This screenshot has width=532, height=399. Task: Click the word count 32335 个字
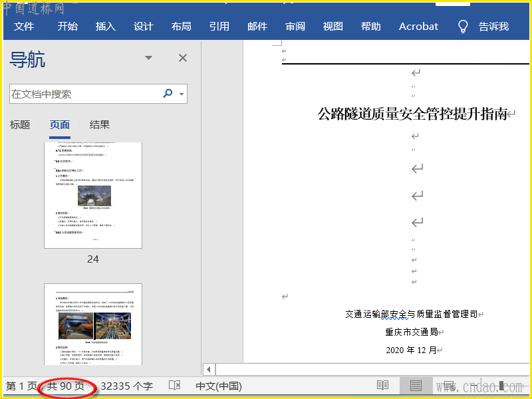pos(126,386)
